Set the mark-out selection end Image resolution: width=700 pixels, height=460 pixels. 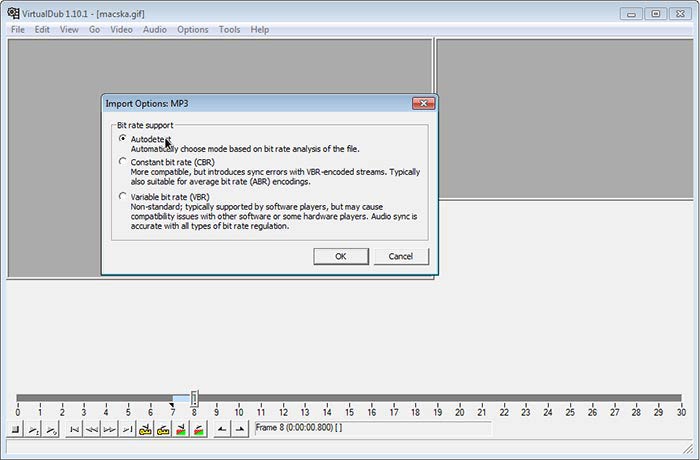pyautogui.click(x=239, y=429)
